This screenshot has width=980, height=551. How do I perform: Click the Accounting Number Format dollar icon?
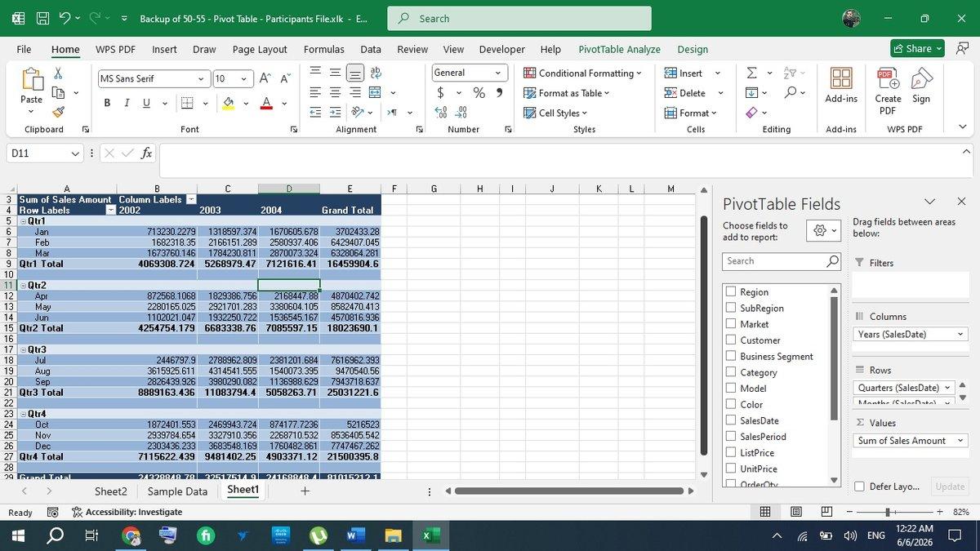coord(442,93)
